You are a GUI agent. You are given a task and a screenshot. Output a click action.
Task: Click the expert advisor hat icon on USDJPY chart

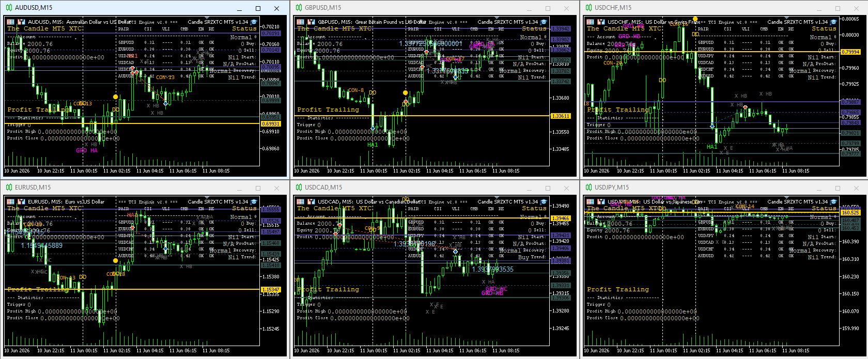tap(834, 202)
